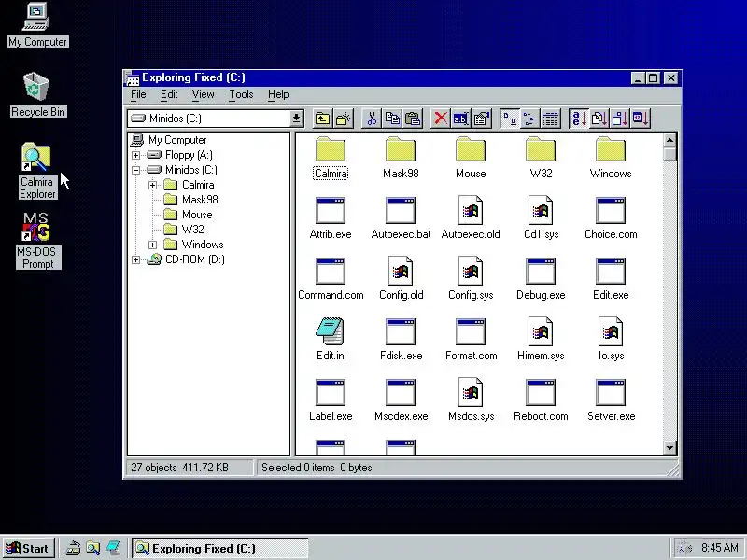This screenshot has width=747, height=560.
Task: Select the Config.sys file
Action: tap(471, 279)
